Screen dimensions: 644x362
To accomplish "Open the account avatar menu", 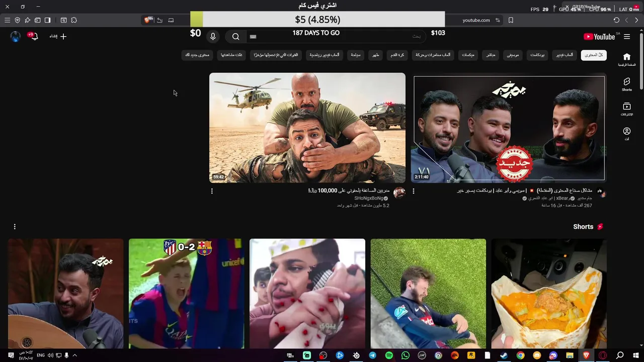I will (x=16, y=36).
